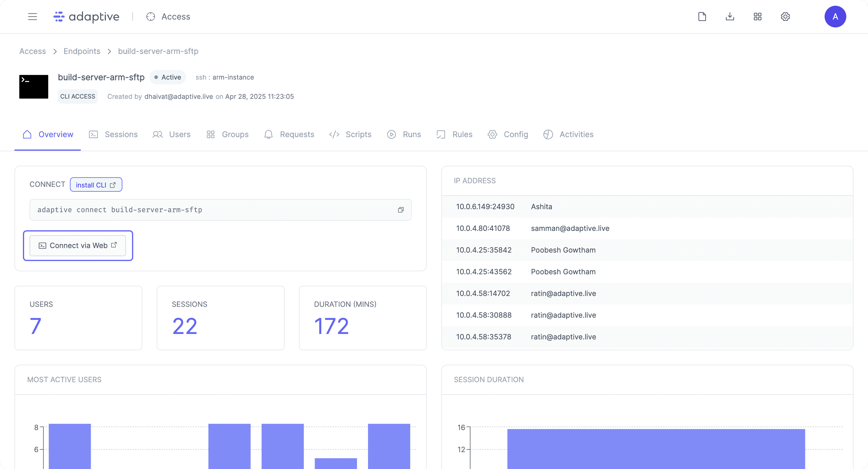Click the Access section label in header
The width and height of the screenshot is (868, 469).
168,17
